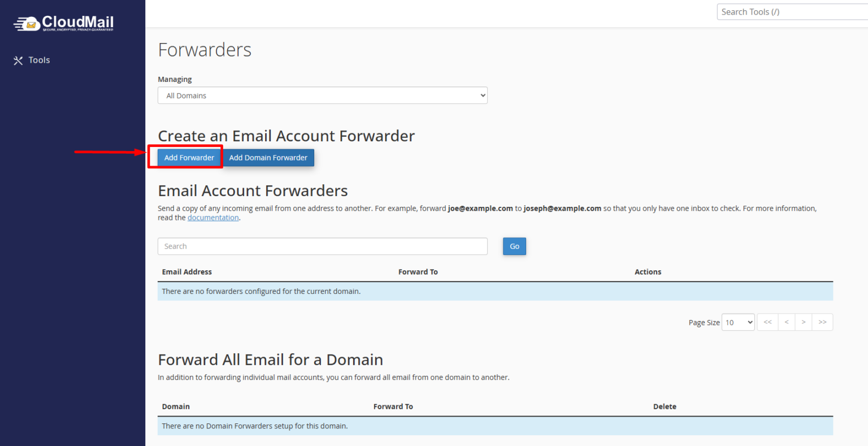The width and height of the screenshot is (868, 446).
Task: Open the Managing All Domains dropdown
Action: pyautogui.click(x=322, y=96)
